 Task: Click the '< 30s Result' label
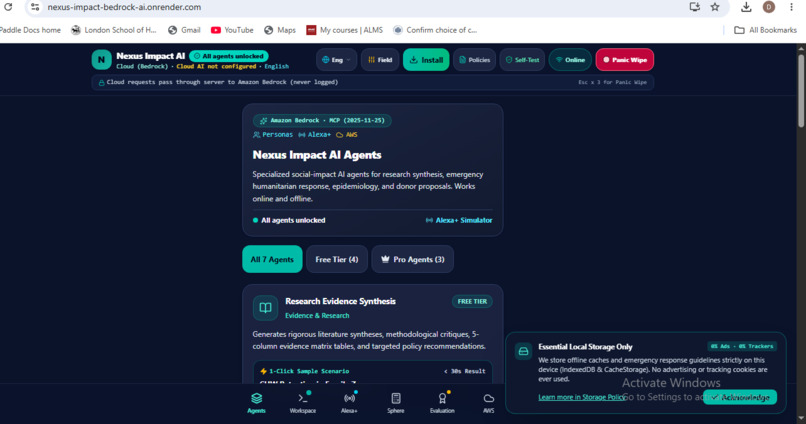pos(465,371)
